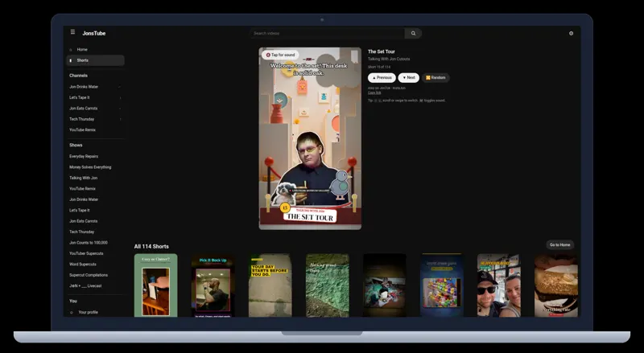Screen dimensions: 644x353
Task: Open YouTube Remix under Shows
Action: (x=82, y=189)
